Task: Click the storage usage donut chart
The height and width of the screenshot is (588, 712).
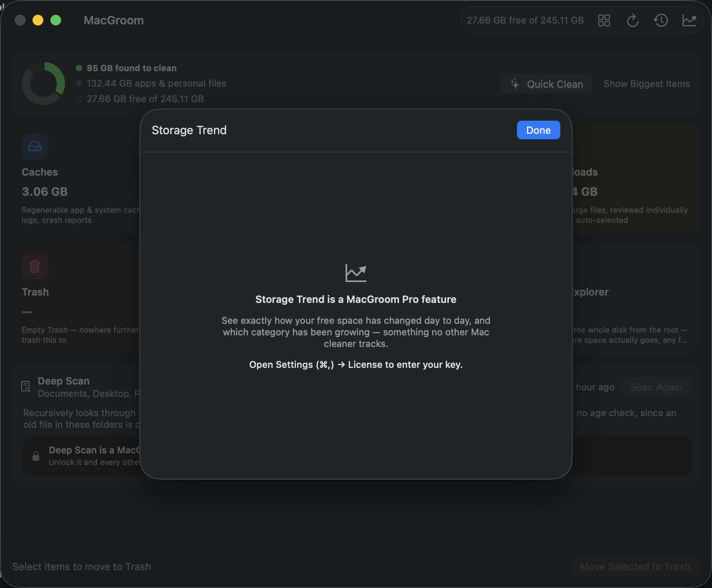Action: click(43, 84)
